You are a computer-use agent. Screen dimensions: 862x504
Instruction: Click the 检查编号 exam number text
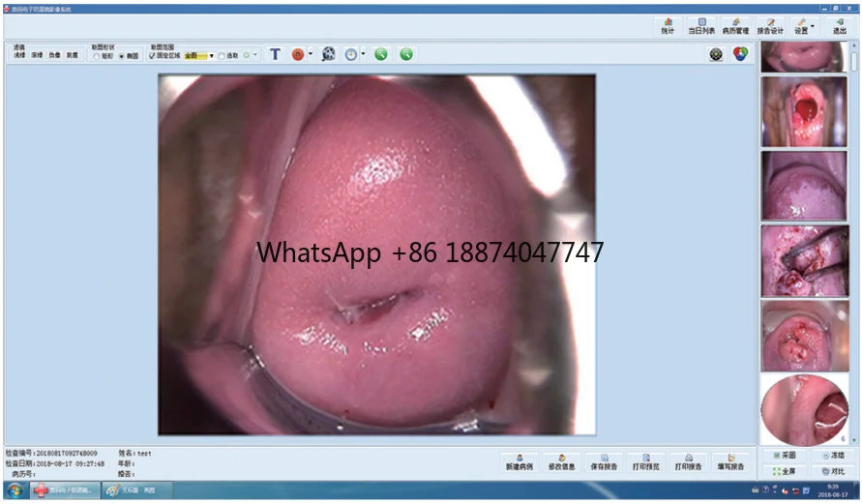coord(51,453)
